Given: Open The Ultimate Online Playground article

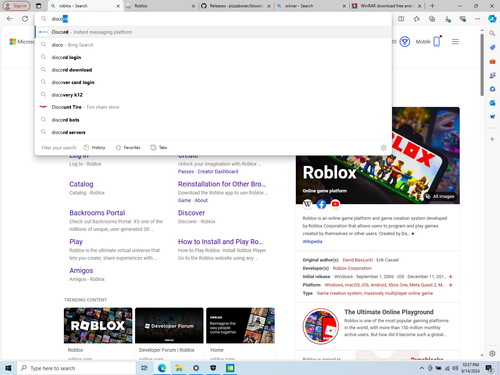Looking at the screenshot, I should (x=389, y=312).
